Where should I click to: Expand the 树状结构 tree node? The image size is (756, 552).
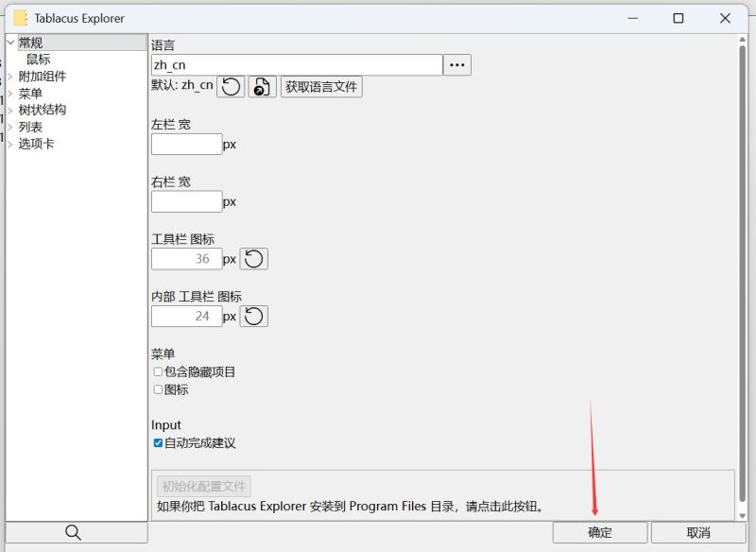[x=10, y=110]
